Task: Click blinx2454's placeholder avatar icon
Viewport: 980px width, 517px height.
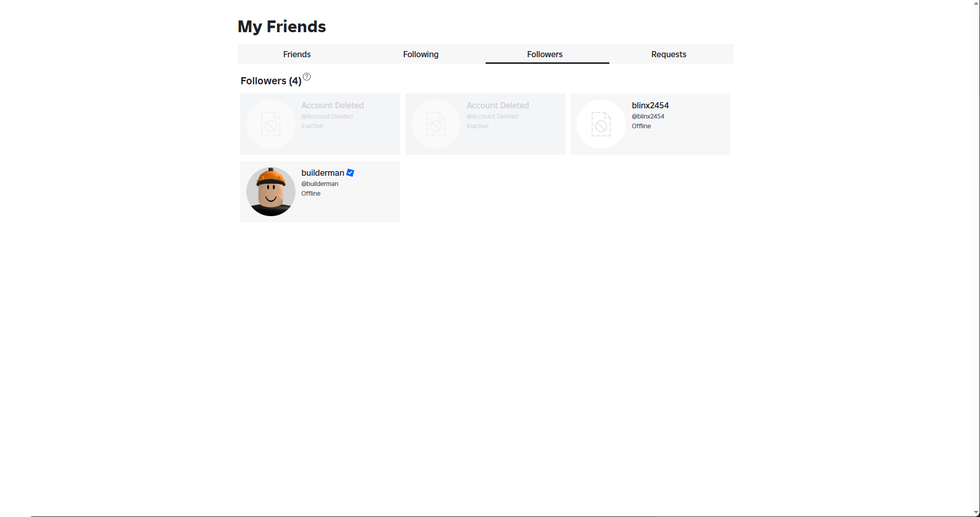Action: pos(601,124)
